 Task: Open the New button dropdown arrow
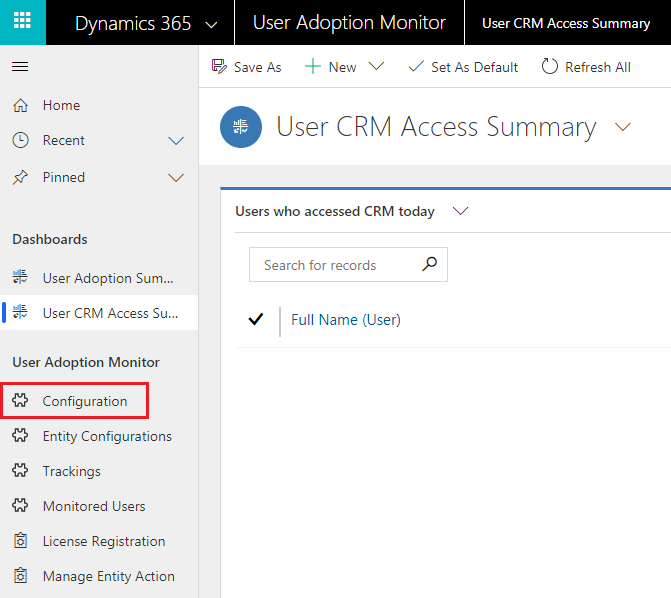pos(376,67)
